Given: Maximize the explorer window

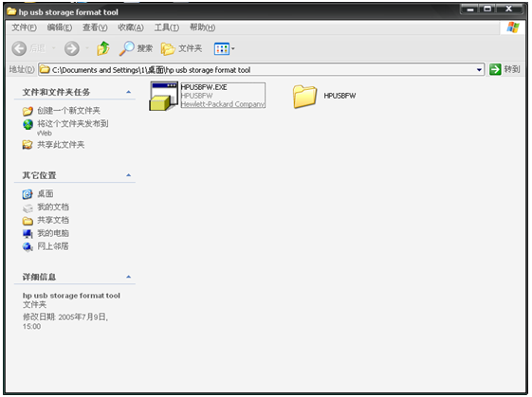Looking at the screenshot, I should point(487,9).
